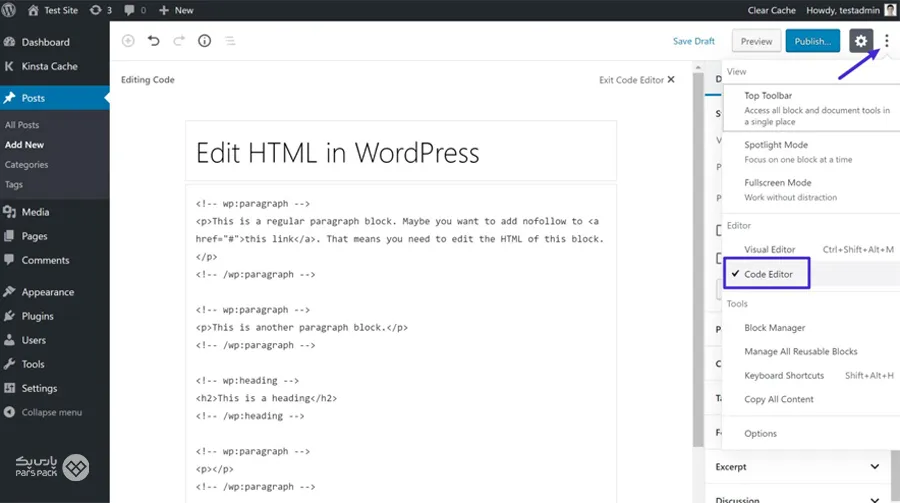The width and height of the screenshot is (900, 503).
Task: Toggle the settings gear sidebar
Action: tap(861, 41)
